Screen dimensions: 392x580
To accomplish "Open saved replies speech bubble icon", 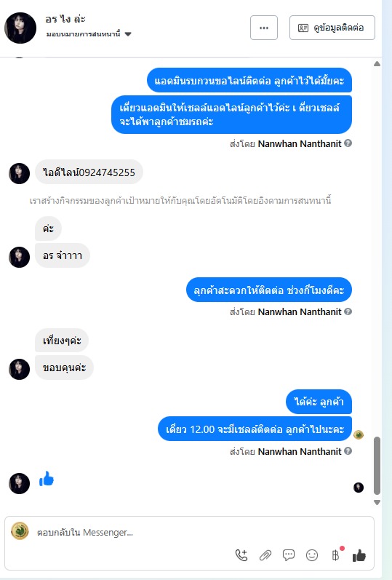I will pyautogui.click(x=289, y=555).
